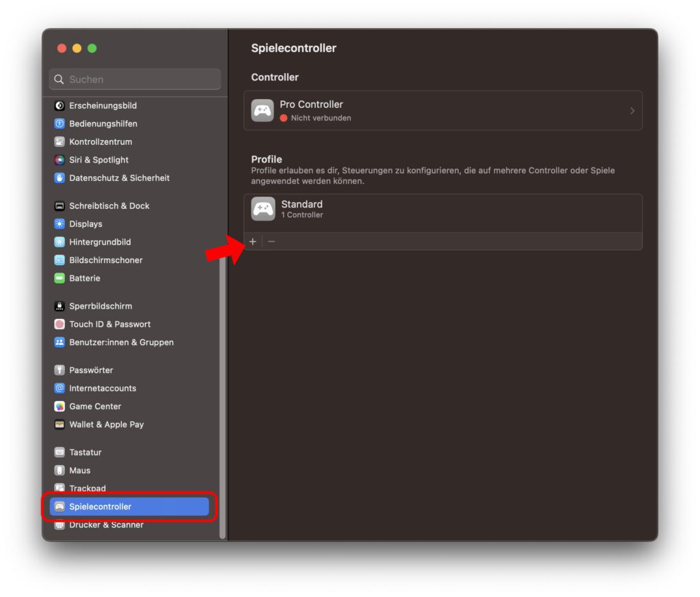
Task: Click the Bedienungshilfen accessibility icon
Action: click(x=59, y=124)
